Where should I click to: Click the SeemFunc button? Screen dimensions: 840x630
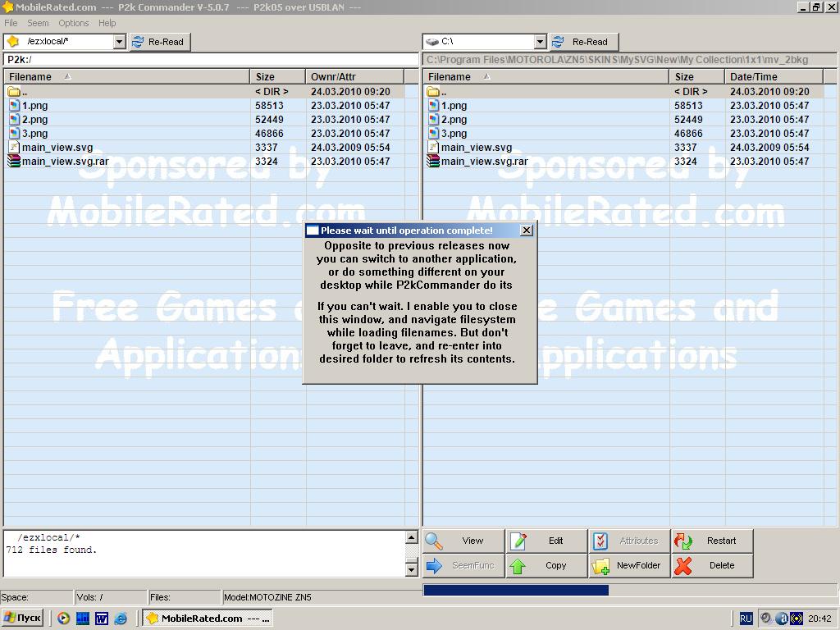tap(463, 566)
